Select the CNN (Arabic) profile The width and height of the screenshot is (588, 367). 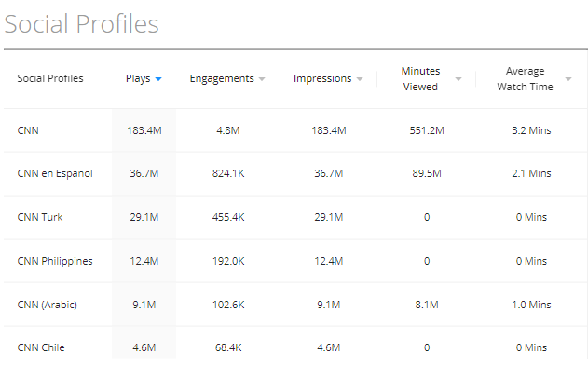(x=47, y=305)
